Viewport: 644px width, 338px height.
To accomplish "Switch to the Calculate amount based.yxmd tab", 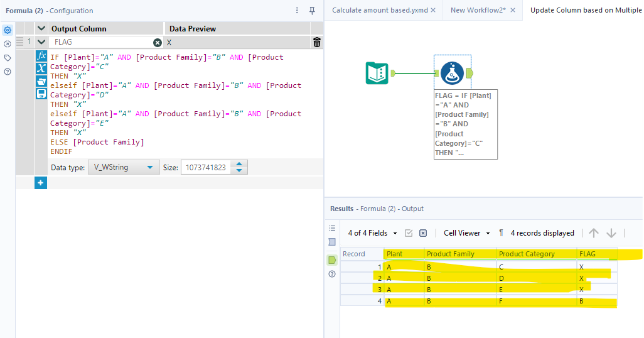I will 380,10.
